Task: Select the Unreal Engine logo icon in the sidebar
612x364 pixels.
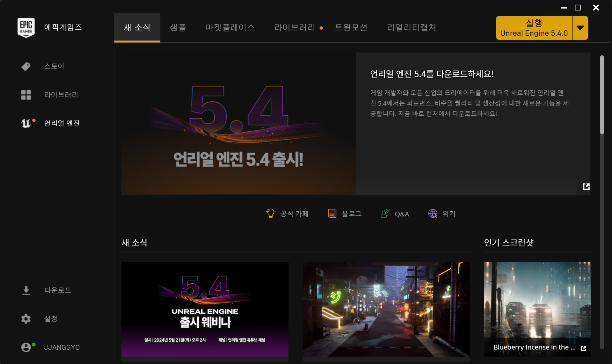Action: (26, 123)
